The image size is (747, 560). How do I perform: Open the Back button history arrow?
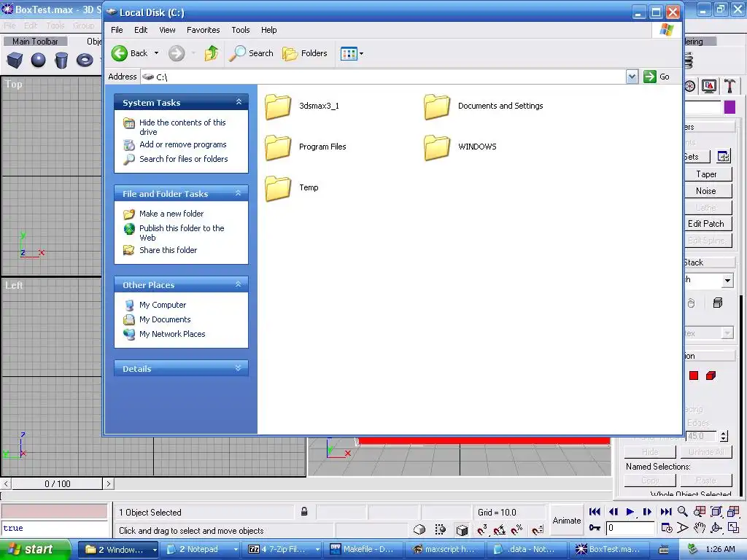pos(156,53)
